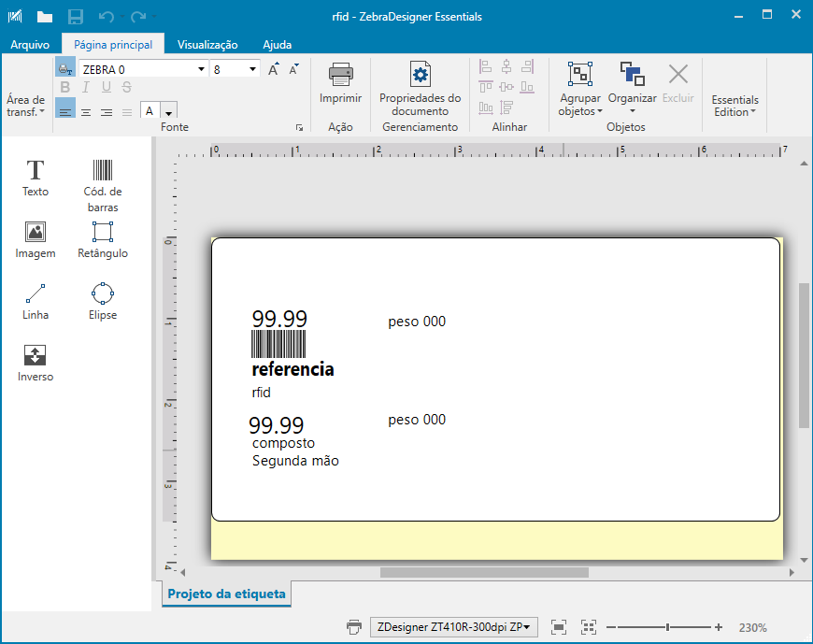Switch to the Visualização tab

click(x=207, y=44)
